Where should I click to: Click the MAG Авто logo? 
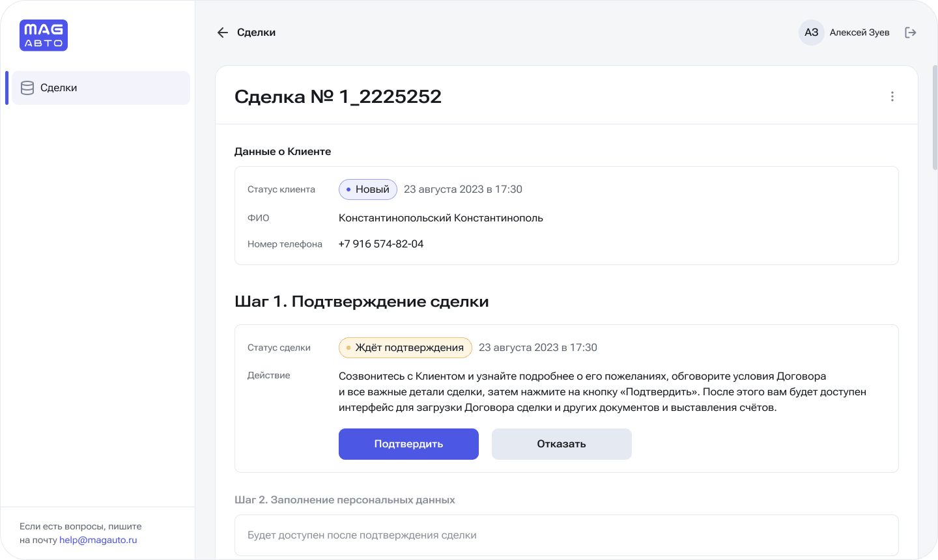(x=44, y=36)
